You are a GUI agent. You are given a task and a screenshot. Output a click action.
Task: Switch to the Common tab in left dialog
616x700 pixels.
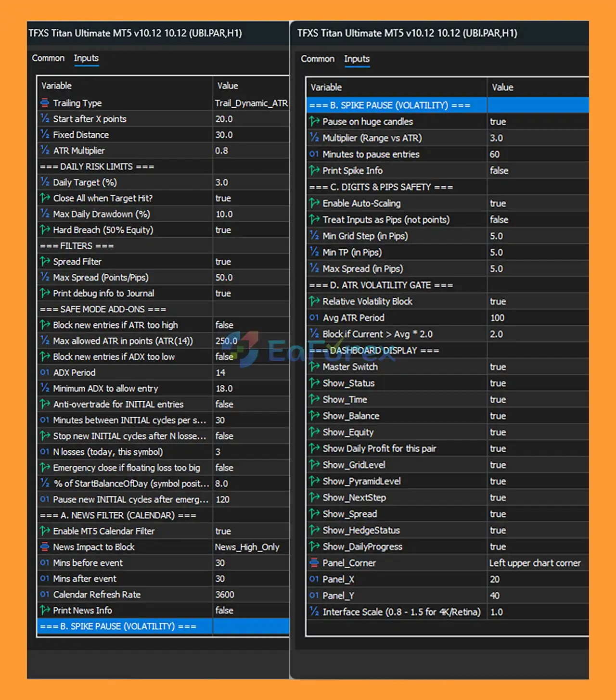pyautogui.click(x=48, y=58)
